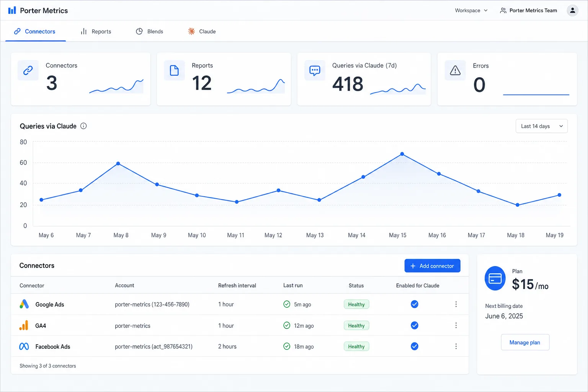Click the bar chart icon on Reports tab
This screenshot has height=392, width=588.
(x=84, y=31)
